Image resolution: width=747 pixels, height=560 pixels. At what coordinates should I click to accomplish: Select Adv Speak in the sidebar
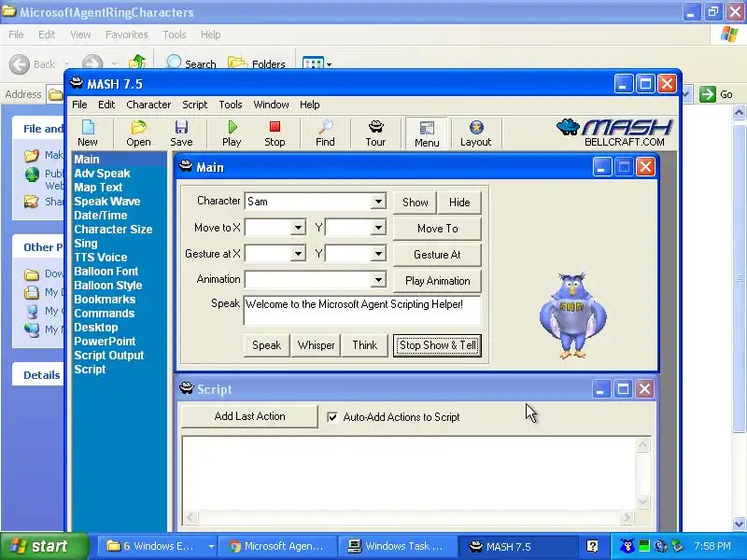pos(102,174)
